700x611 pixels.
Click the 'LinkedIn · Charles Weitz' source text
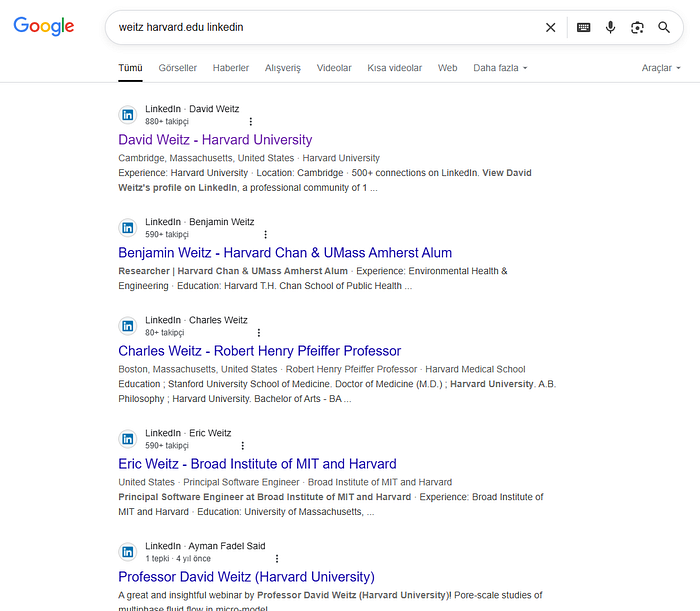point(196,320)
